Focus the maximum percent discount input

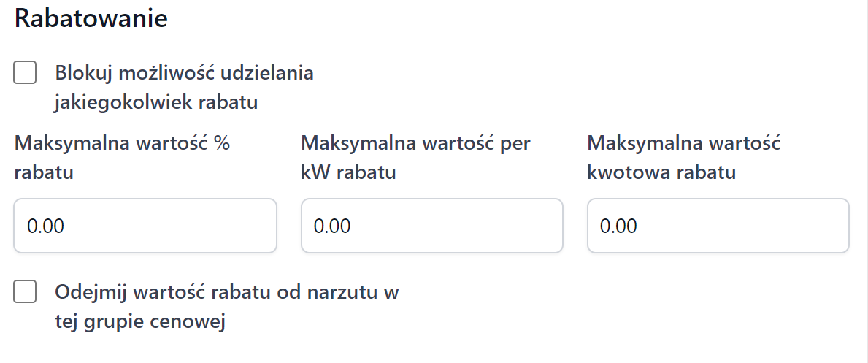point(145,226)
